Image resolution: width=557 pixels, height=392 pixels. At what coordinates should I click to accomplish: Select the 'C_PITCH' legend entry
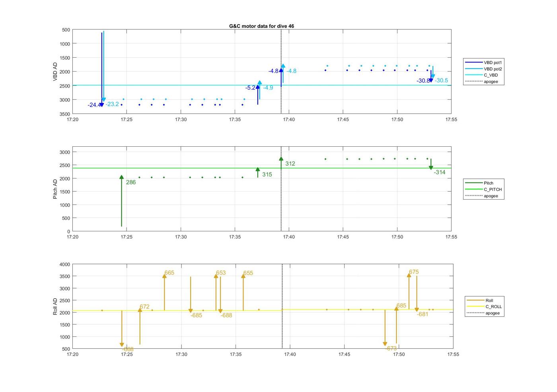pyautogui.click(x=483, y=189)
